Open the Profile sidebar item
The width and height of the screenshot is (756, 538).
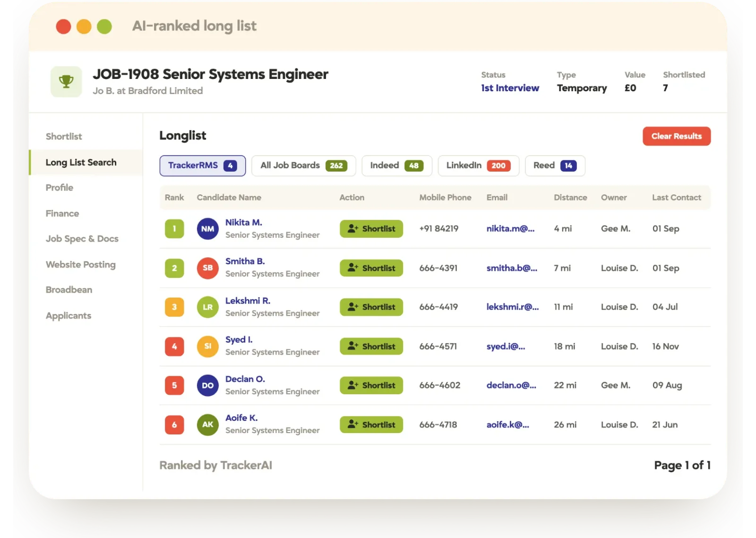point(60,188)
